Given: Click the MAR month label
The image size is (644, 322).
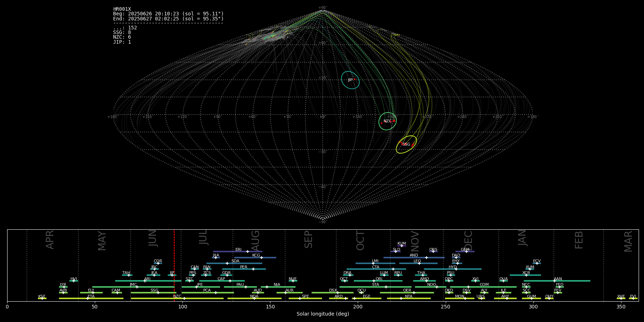Looking at the screenshot, I should pyautogui.click(x=628, y=241).
